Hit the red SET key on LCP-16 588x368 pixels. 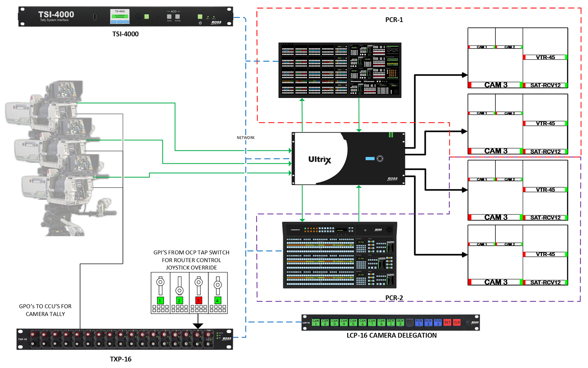click(x=447, y=322)
